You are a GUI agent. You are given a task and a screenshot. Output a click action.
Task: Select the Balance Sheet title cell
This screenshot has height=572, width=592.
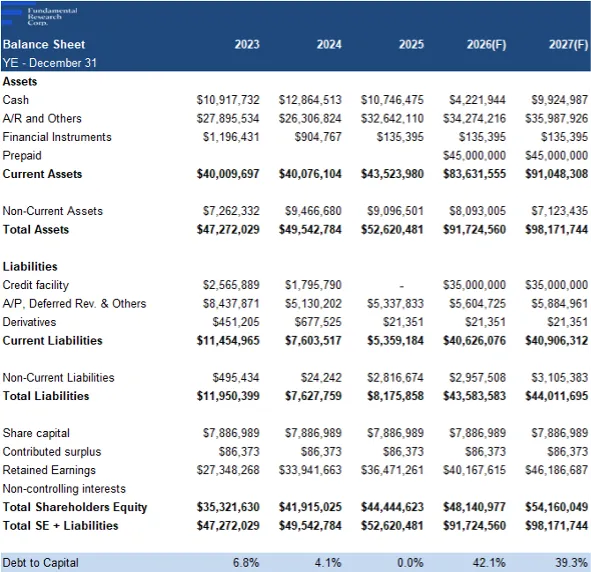pos(44,45)
